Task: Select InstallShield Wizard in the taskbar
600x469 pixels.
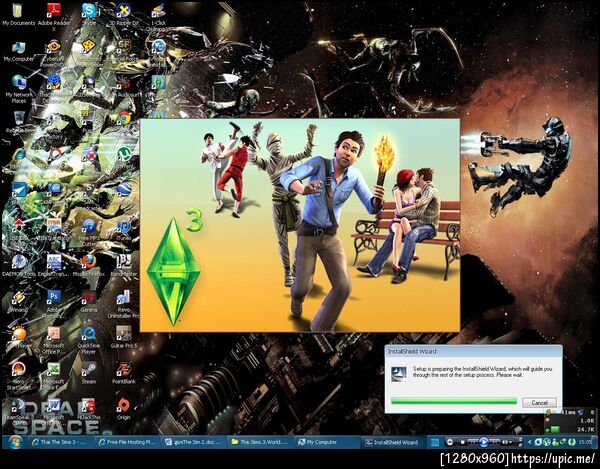Action: pos(393,442)
